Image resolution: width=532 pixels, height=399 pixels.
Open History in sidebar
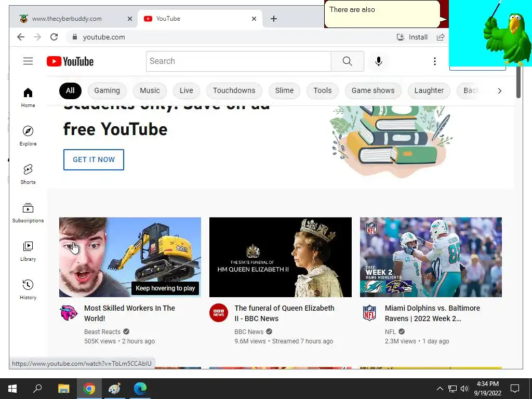click(x=28, y=289)
